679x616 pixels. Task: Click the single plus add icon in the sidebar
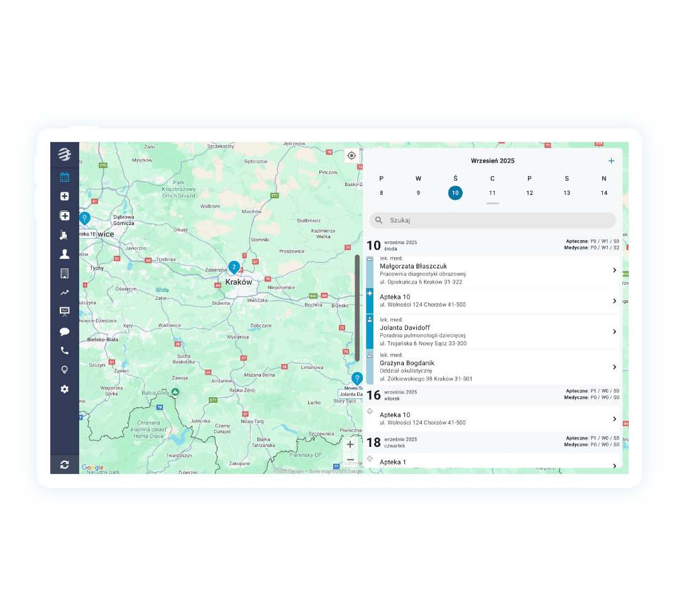(x=65, y=196)
